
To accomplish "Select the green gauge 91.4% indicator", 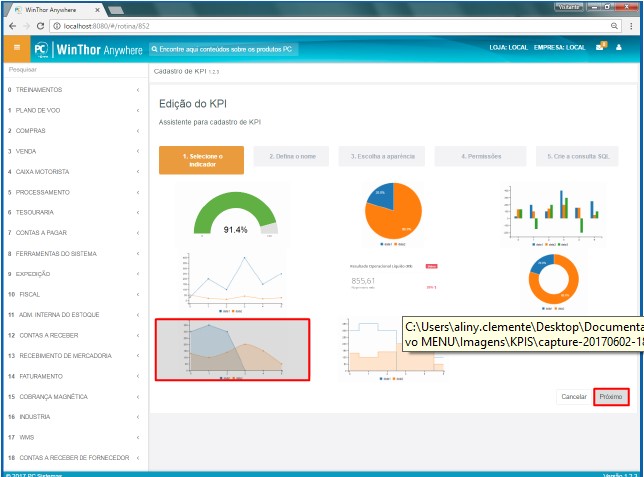I will click(236, 214).
